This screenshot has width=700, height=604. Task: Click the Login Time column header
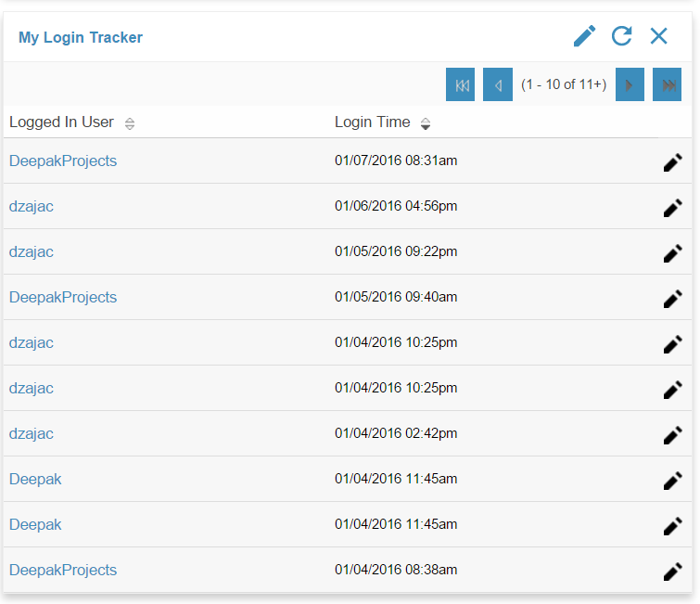(x=373, y=122)
